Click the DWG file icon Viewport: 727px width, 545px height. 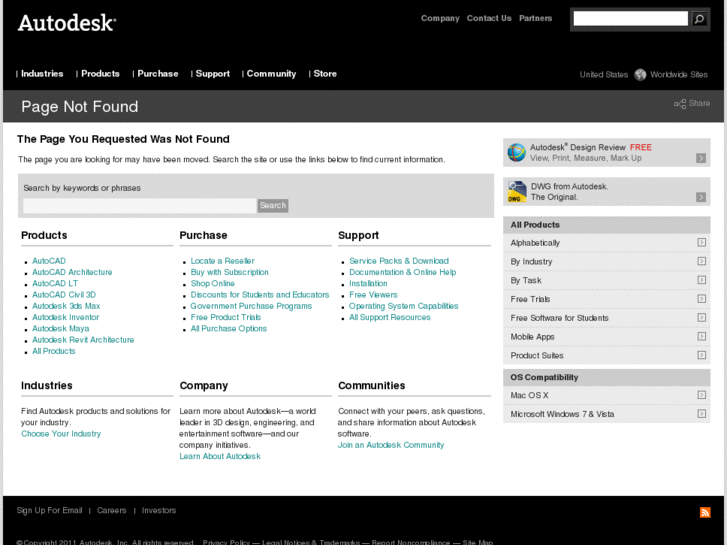tap(517, 191)
